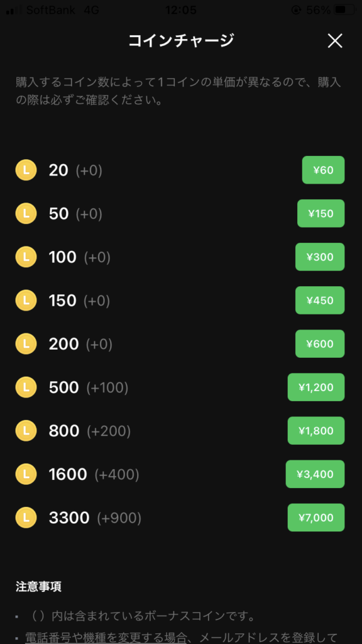Tap the coin icon beside 1600 coins
The image size is (362, 644).
[26, 474]
